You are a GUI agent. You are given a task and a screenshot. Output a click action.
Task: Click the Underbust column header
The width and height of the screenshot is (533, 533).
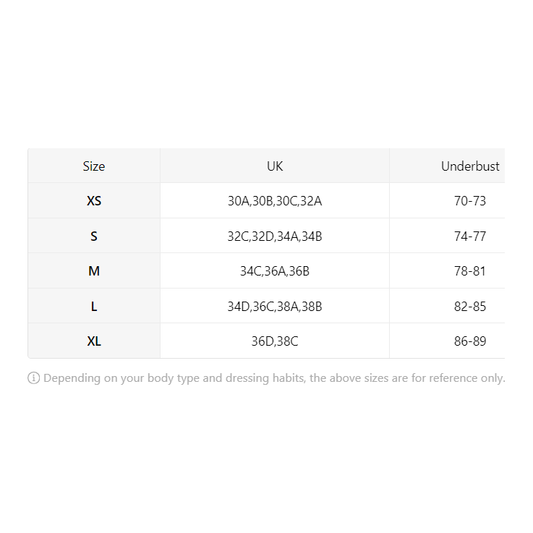470,166
